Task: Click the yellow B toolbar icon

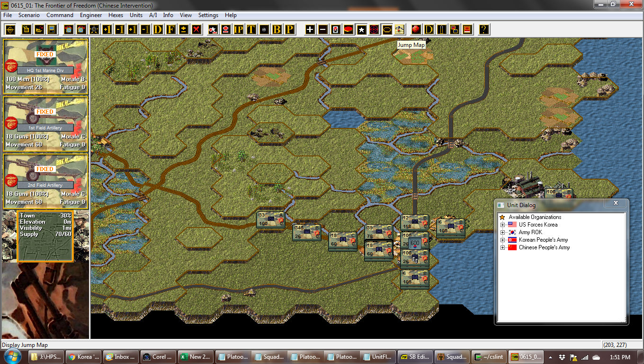Action: [277, 29]
